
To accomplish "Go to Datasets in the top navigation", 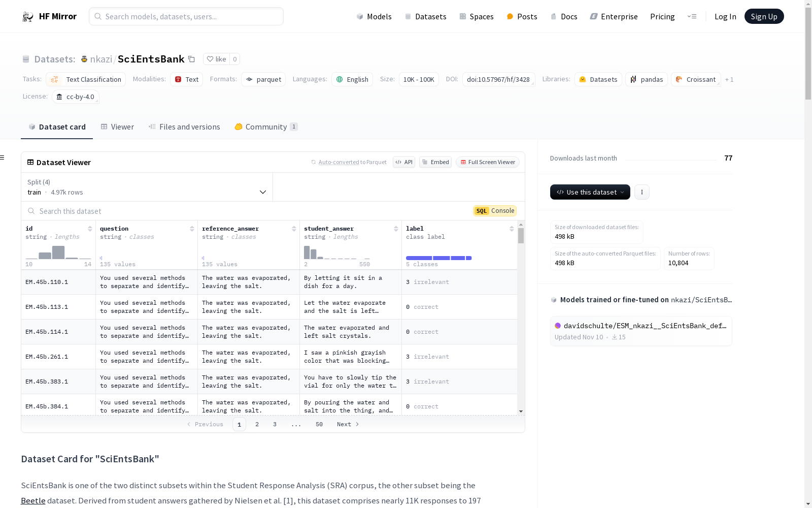I will [425, 16].
